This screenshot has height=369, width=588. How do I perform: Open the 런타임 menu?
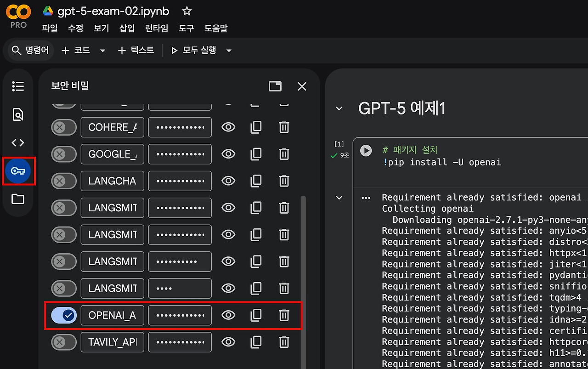pos(157,28)
